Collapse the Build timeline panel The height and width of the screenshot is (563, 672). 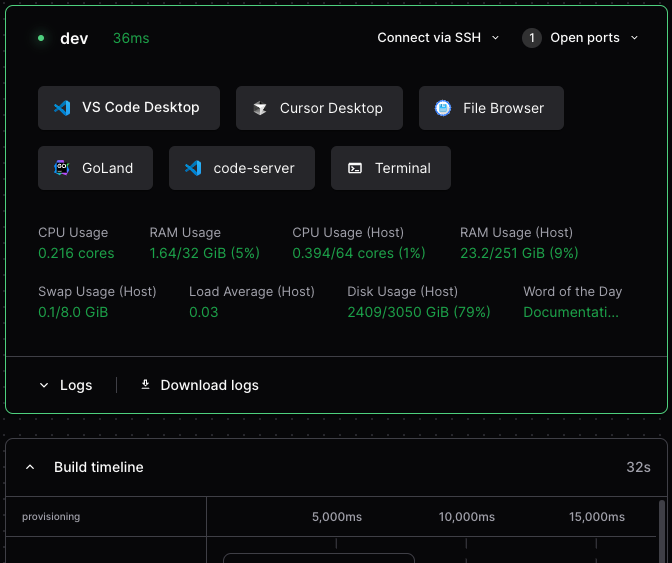click(x=30, y=467)
